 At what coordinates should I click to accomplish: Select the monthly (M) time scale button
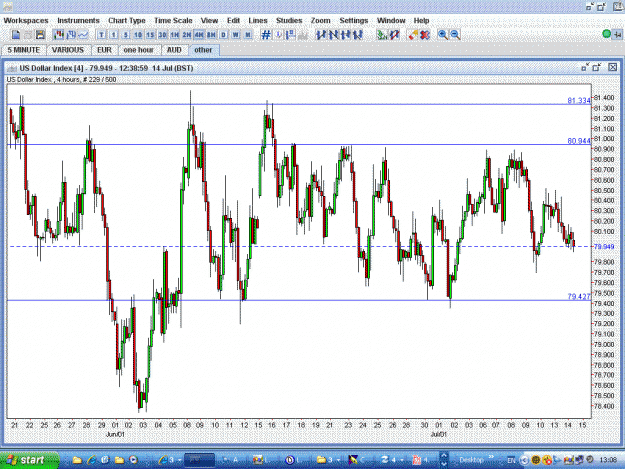[x=248, y=35]
